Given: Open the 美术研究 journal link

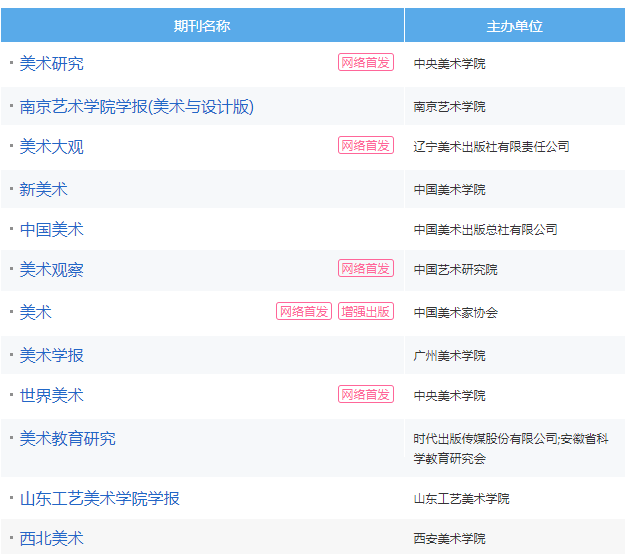Looking at the screenshot, I should click(x=51, y=64).
